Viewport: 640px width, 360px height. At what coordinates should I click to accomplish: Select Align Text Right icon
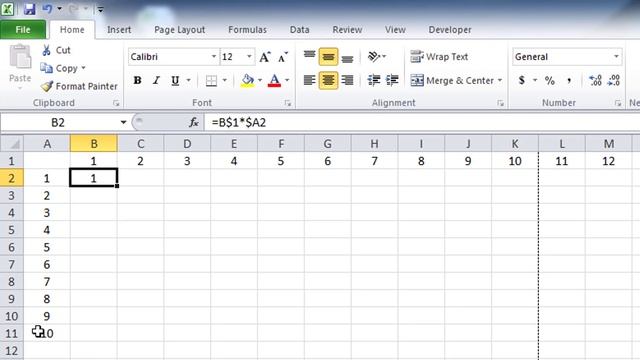tap(347, 80)
